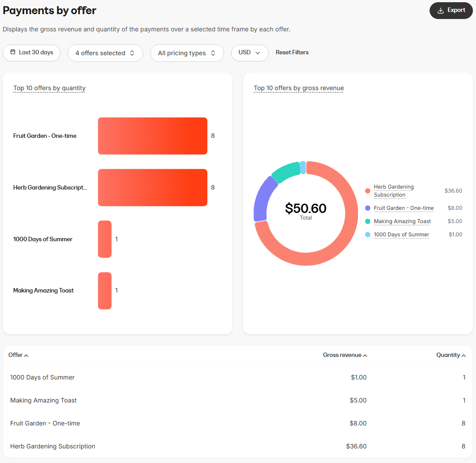Open the All pricing types dropdown

[187, 53]
